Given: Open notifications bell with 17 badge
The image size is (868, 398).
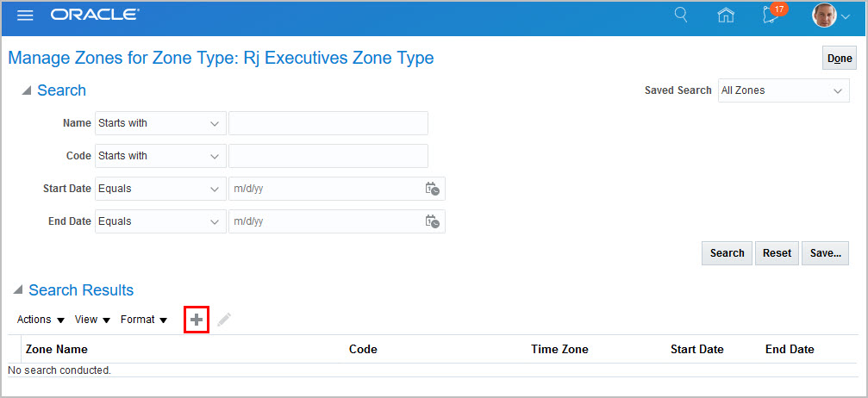Looking at the screenshot, I should 771,16.
